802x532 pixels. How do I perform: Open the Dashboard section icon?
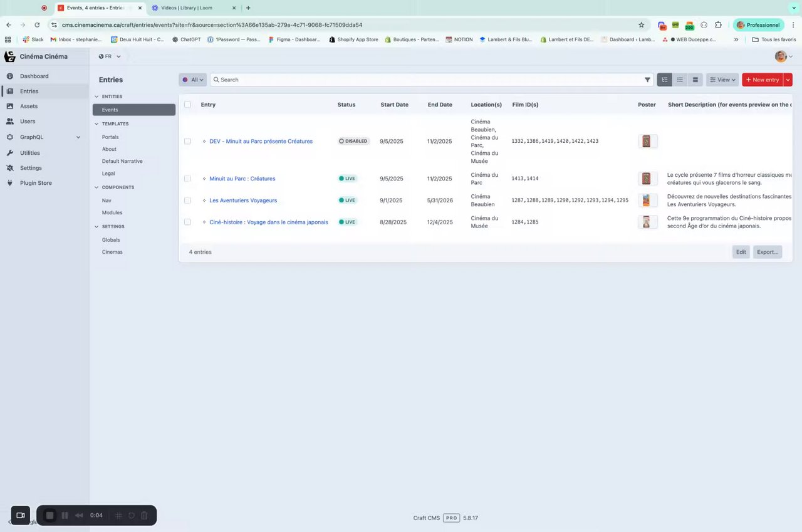coord(10,76)
